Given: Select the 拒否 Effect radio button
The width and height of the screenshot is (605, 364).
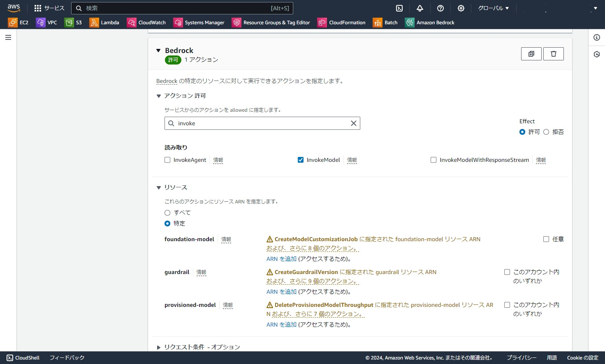Looking at the screenshot, I should click(546, 132).
